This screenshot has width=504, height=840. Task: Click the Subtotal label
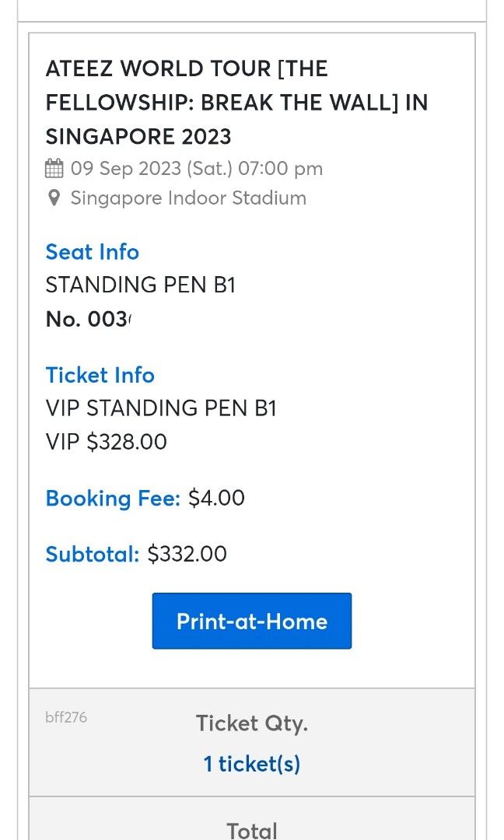[x=92, y=554]
